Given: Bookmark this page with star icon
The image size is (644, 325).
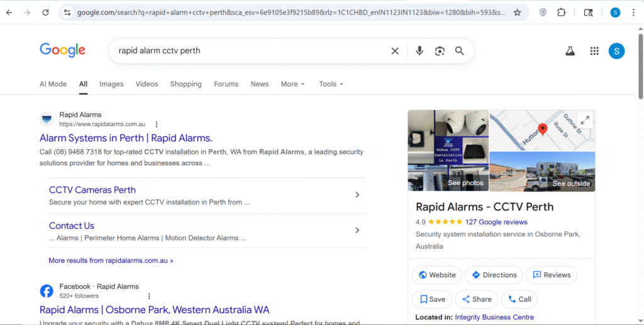Looking at the screenshot, I should tap(517, 13).
